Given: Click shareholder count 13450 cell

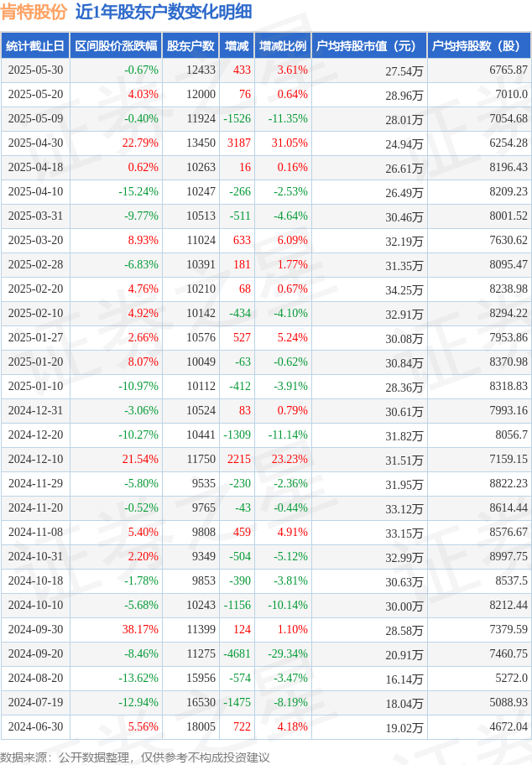Looking at the screenshot, I should pyautogui.click(x=190, y=143).
